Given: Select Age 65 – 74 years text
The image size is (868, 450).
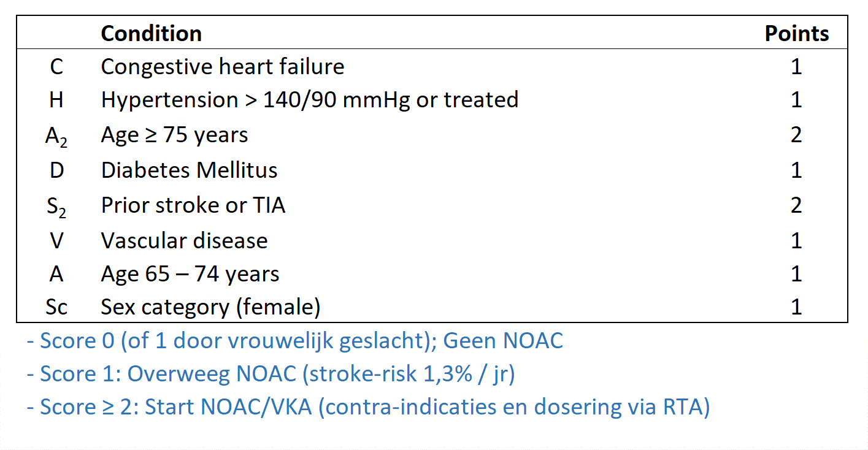Looking at the screenshot, I should (190, 274).
